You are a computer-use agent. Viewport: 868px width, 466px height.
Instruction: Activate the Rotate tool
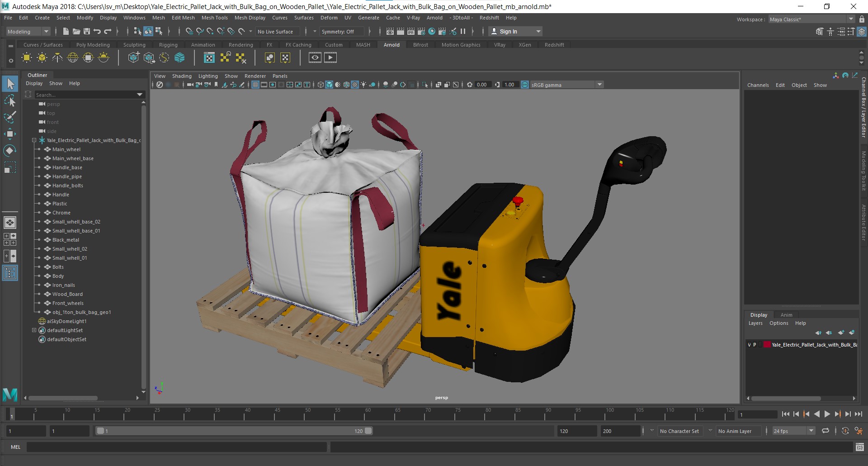(10, 151)
